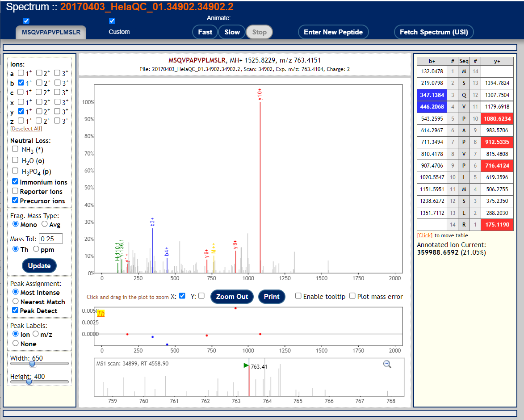Click the y10+ peak label in spectrum

pyautogui.click(x=260, y=94)
